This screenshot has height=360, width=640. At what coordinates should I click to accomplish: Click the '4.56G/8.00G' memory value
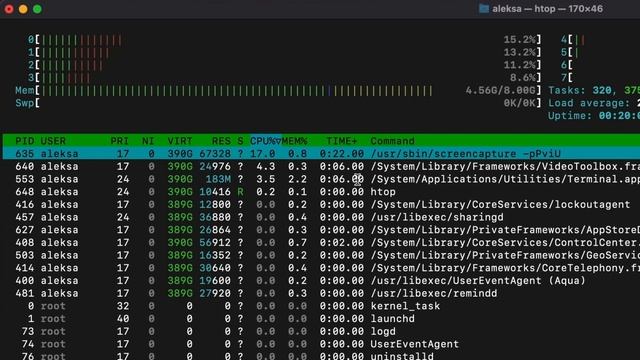pos(500,91)
